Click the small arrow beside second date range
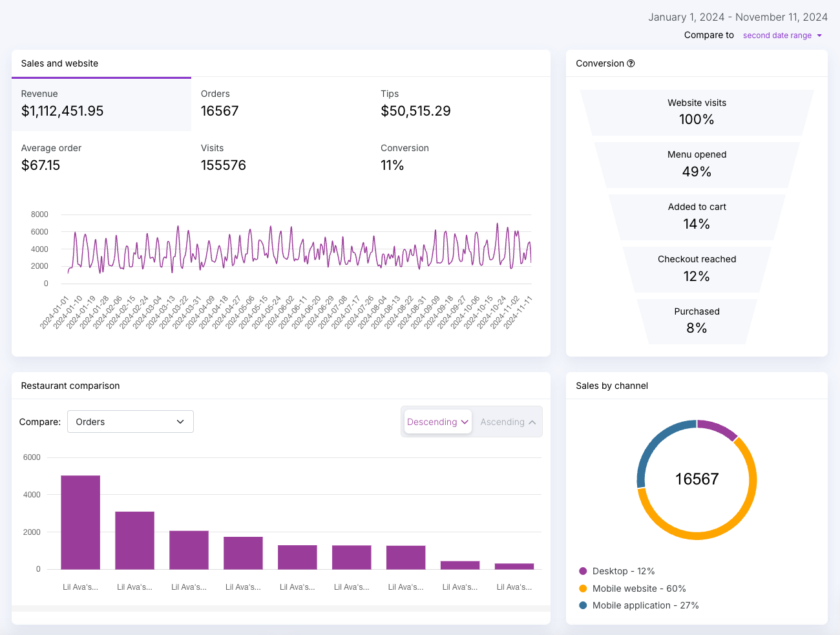This screenshot has width=840, height=635. pyautogui.click(x=819, y=36)
